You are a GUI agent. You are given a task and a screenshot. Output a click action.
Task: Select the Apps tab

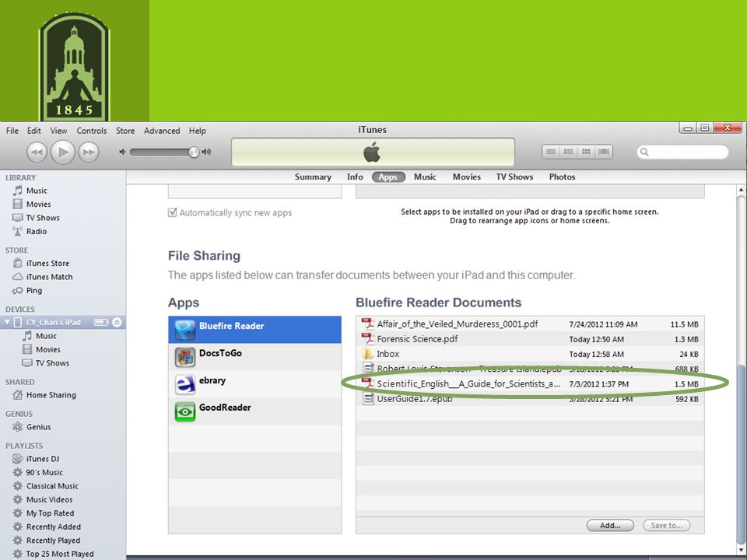[388, 177]
